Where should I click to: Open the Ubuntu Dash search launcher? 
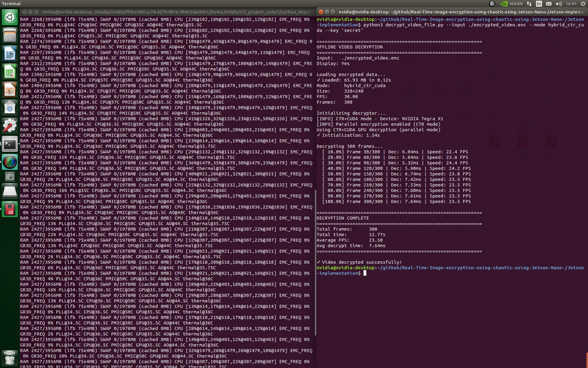(10, 17)
